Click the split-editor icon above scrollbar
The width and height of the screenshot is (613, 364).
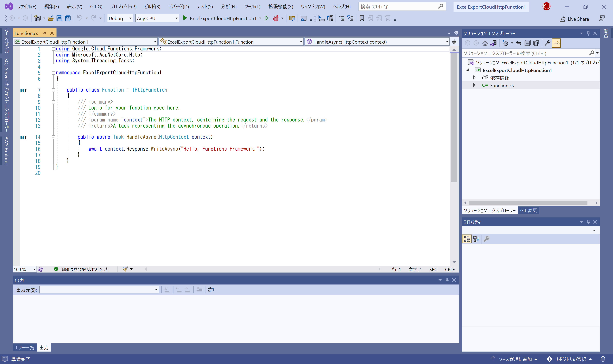coord(454,42)
